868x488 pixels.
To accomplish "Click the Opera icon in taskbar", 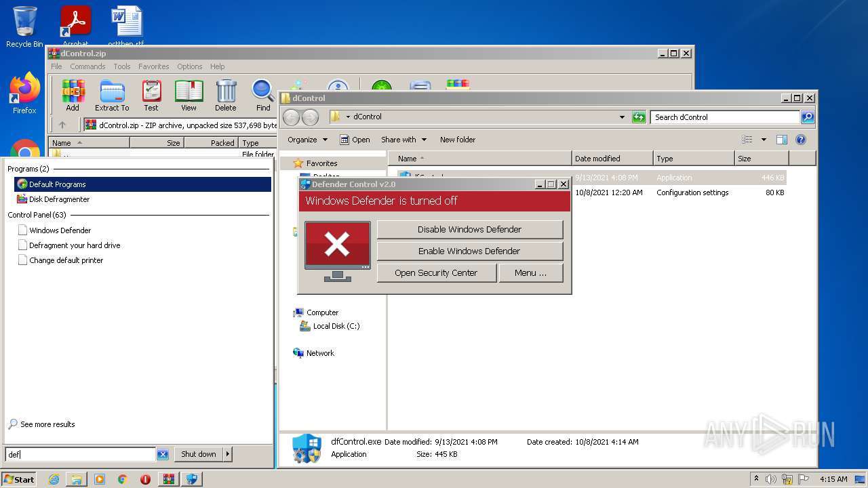I will 146,479.
